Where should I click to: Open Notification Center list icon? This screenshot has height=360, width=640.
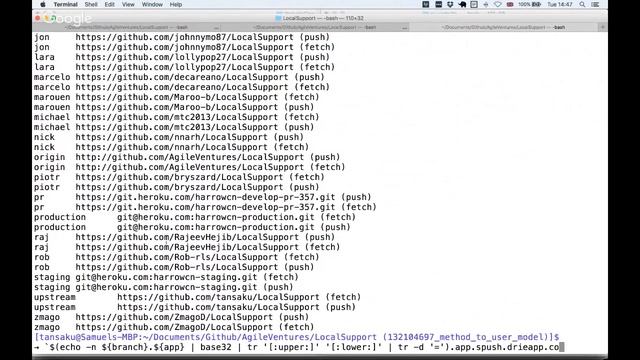click(x=595, y=4)
